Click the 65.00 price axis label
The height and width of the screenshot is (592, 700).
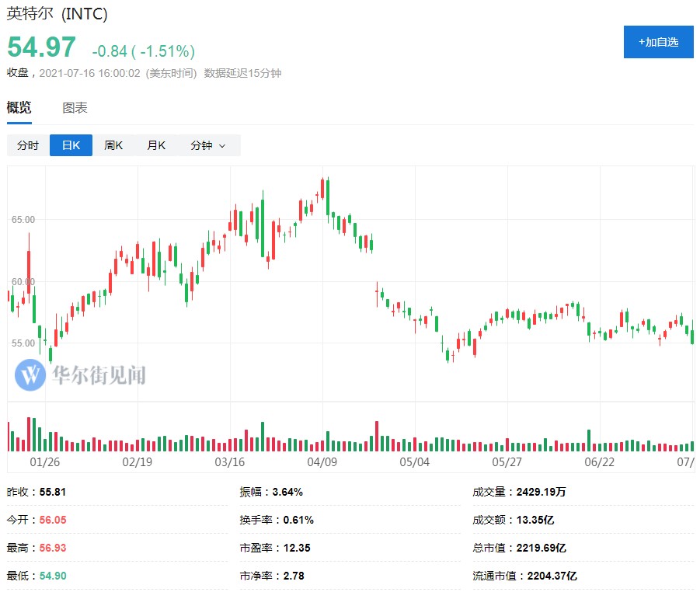click(x=23, y=220)
